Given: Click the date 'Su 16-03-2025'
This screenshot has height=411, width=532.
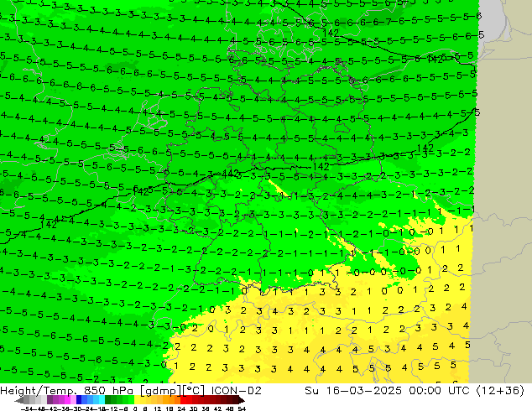Looking at the screenshot, I should click(353, 391).
